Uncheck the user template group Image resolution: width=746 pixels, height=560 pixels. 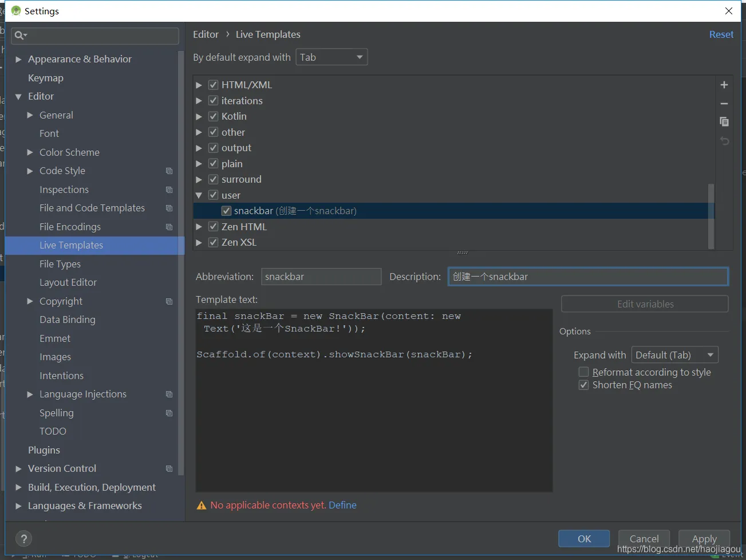213,195
